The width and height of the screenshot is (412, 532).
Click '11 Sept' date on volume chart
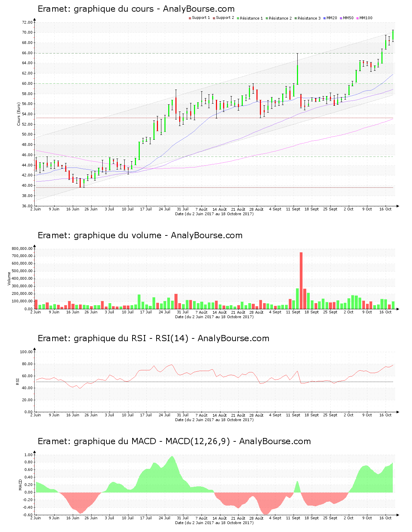coord(293,312)
